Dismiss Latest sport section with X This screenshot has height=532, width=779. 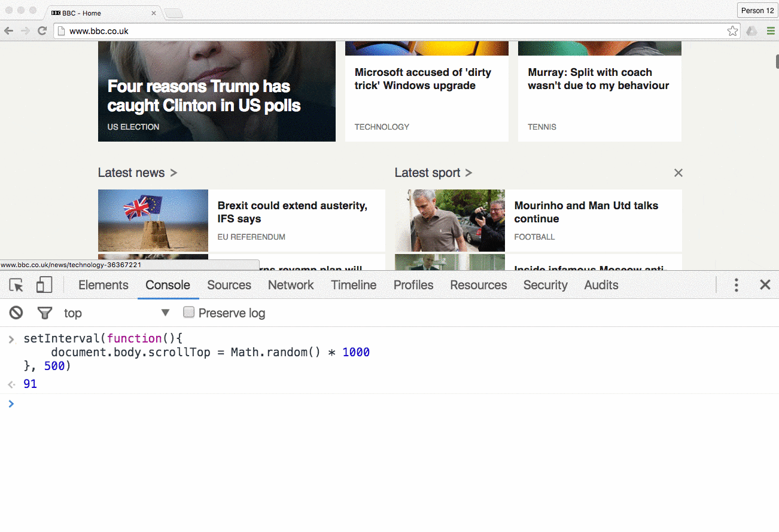(x=678, y=173)
